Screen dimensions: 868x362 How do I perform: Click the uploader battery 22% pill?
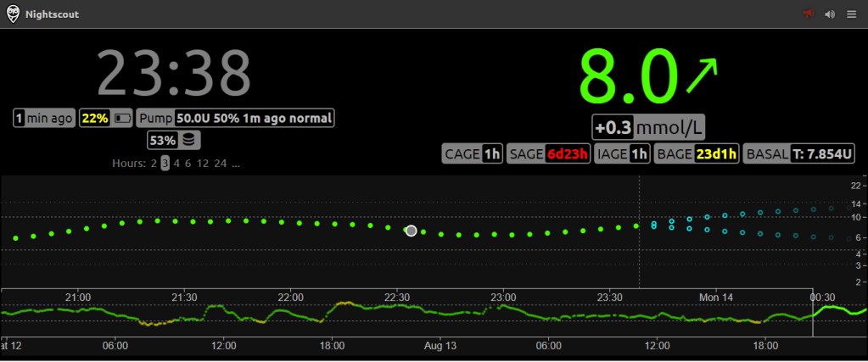click(x=106, y=118)
